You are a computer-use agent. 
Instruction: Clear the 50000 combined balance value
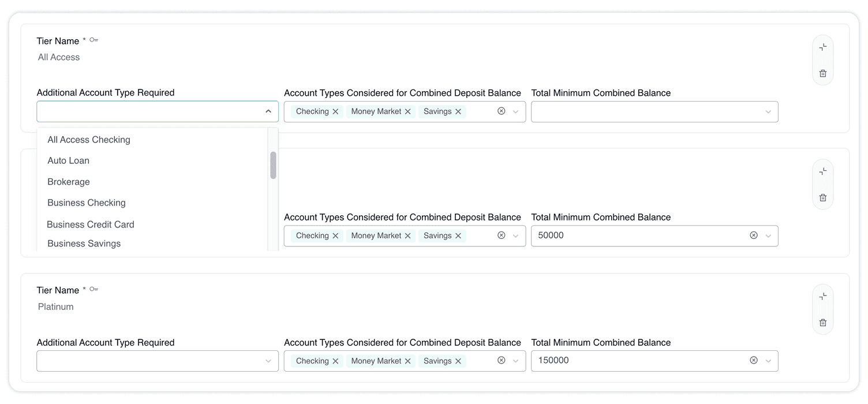pos(753,235)
